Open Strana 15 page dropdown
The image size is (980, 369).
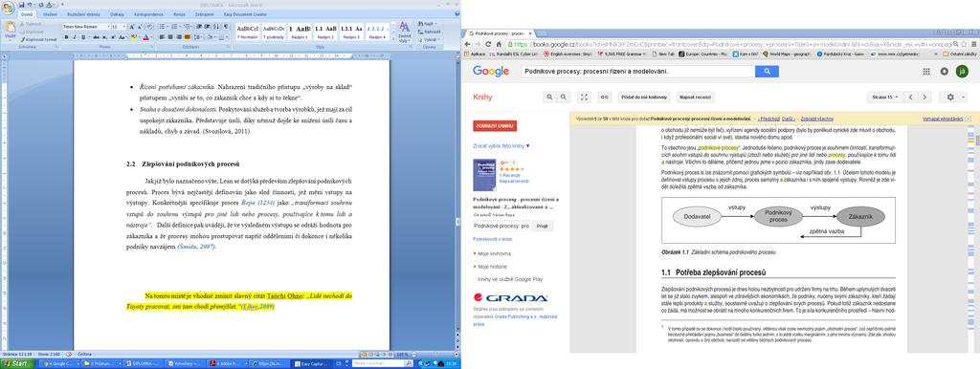(885, 97)
